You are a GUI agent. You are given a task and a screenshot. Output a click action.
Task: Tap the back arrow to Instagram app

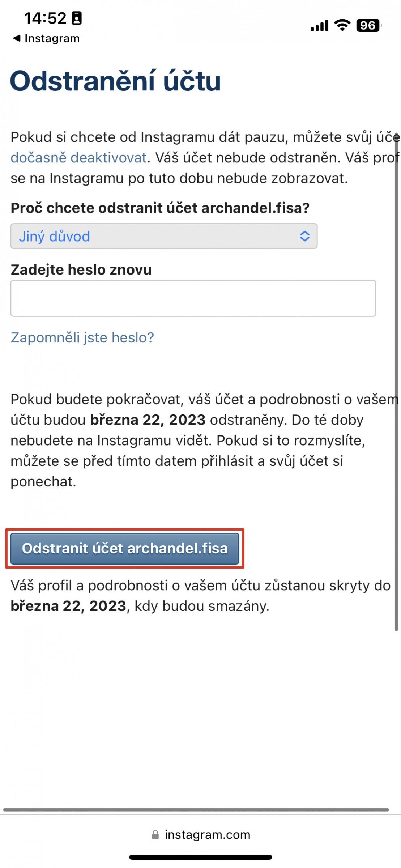point(17,38)
